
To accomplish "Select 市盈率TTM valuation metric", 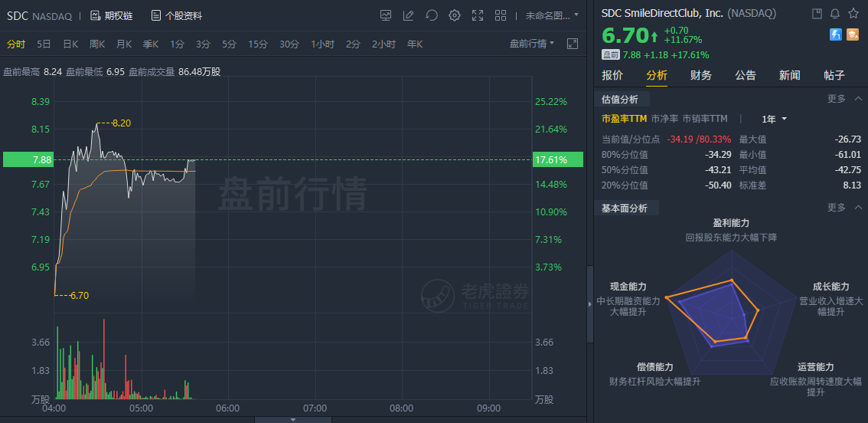I will 625,119.
